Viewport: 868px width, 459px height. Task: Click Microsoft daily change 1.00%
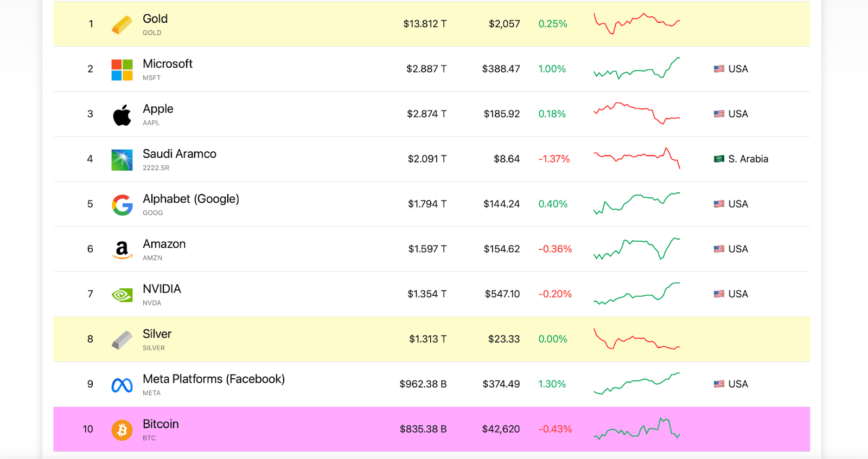tap(552, 69)
